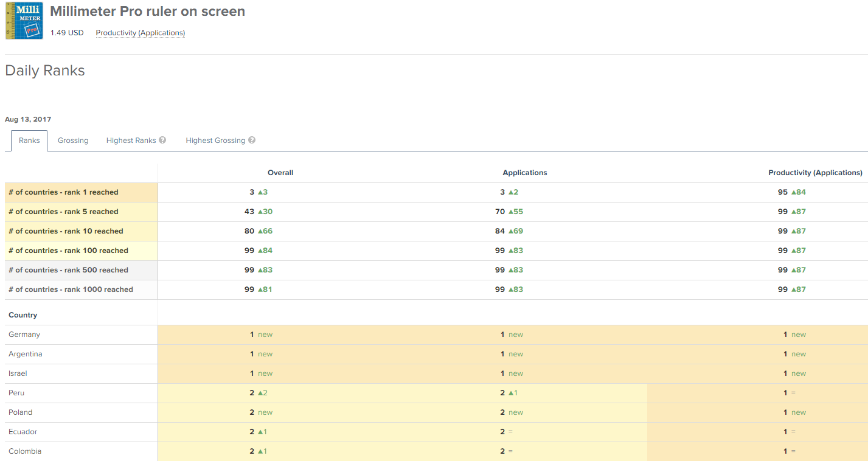The width and height of the screenshot is (868, 461).
Task: Select the '# of countries - rank 100 reached' row label
Action: coord(68,251)
